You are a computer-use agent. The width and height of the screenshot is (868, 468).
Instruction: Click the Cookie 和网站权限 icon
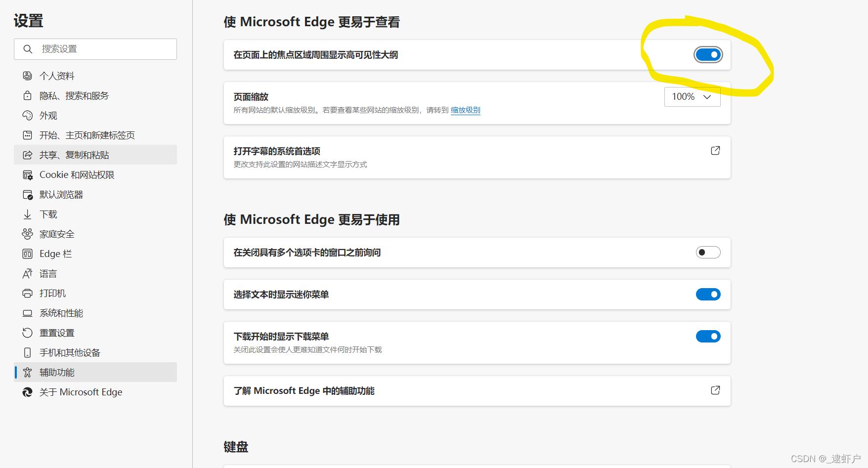pyautogui.click(x=28, y=175)
